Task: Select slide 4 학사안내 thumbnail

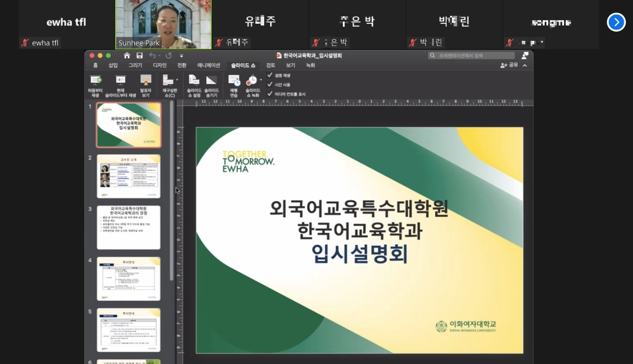Action: (129, 279)
